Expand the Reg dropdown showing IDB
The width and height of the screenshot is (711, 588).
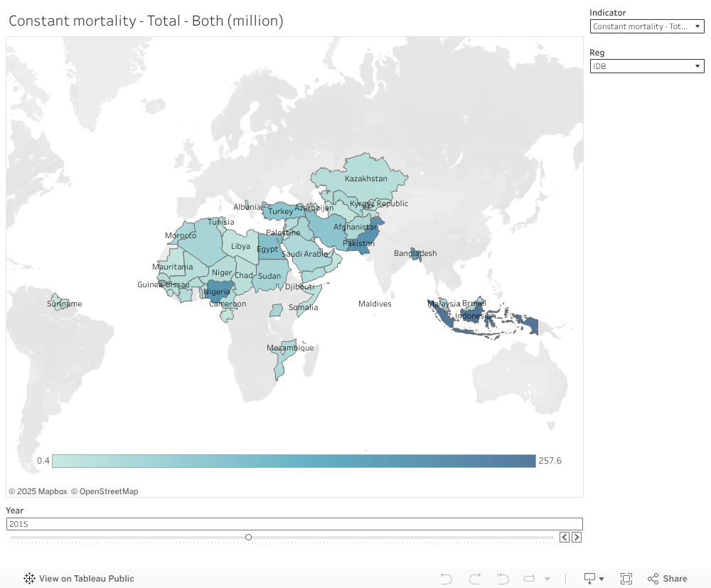coord(646,66)
